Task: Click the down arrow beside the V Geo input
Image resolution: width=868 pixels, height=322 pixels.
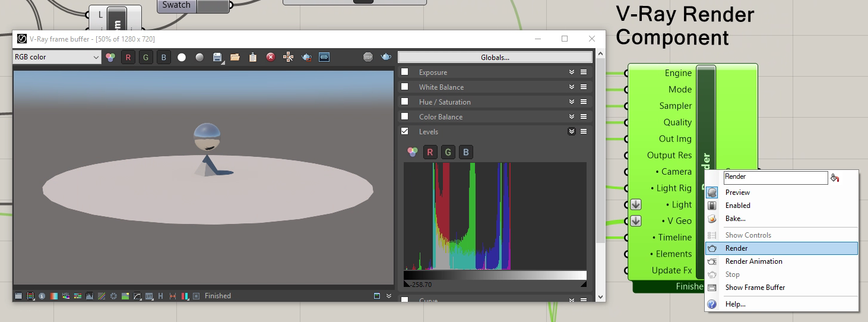Action: coord(636,221)
